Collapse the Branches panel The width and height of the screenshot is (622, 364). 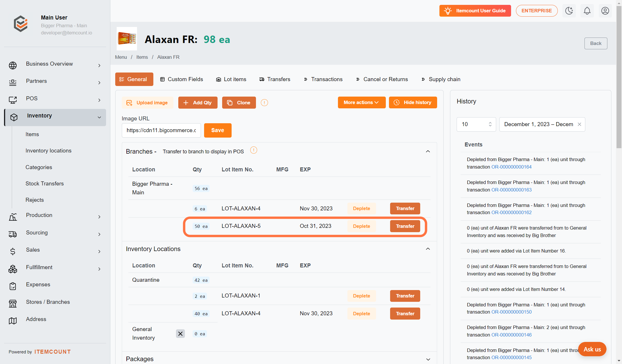pos(428,151)
